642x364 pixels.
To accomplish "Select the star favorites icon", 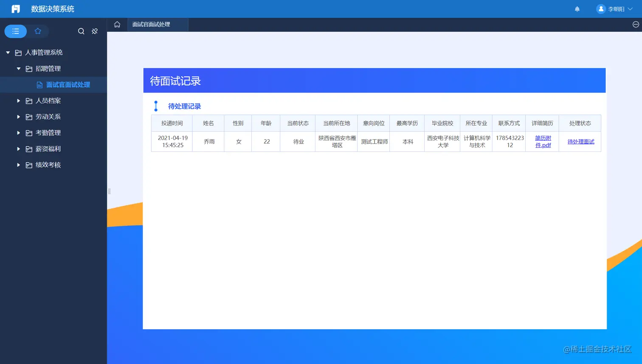I will (x=38, y=31).
